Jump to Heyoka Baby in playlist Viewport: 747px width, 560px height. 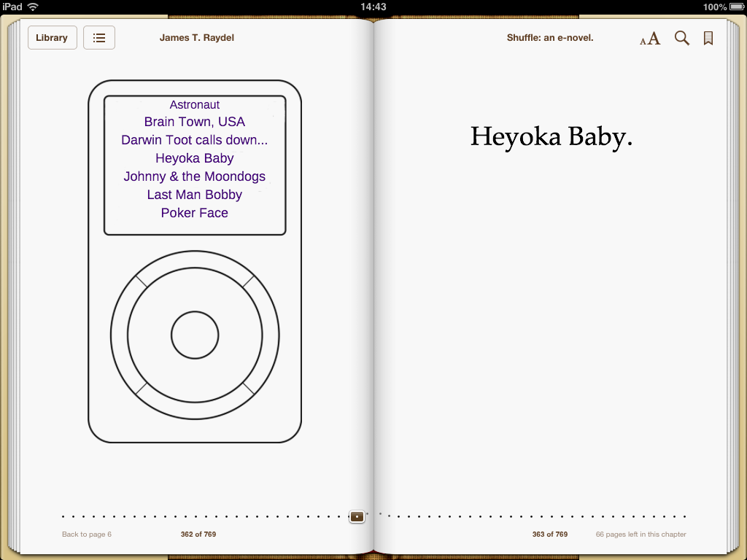pos(194,158)
